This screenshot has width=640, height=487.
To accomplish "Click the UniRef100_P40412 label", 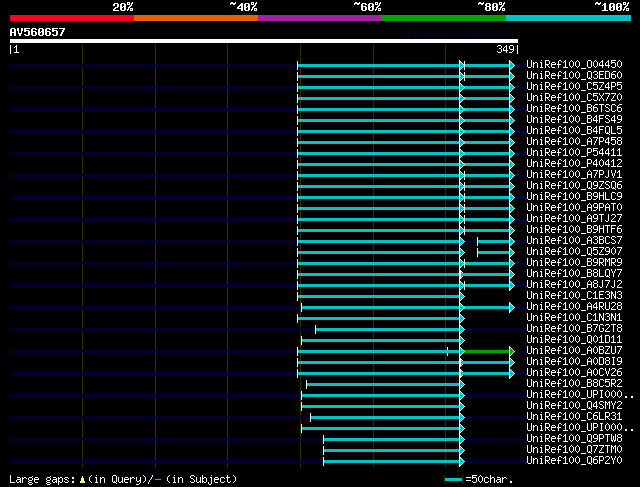I will pyautogui.click(x=574, y=164).
